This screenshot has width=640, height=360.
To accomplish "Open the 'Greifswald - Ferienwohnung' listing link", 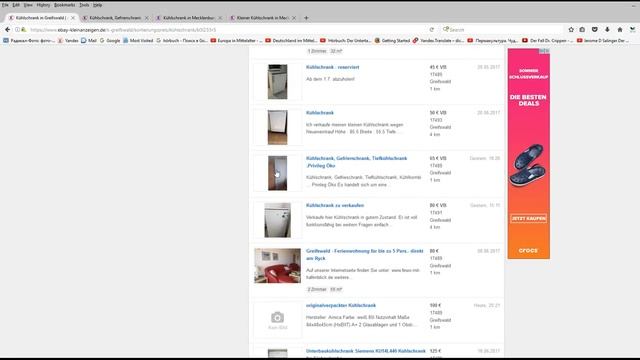I will click(x=364, y=254).
